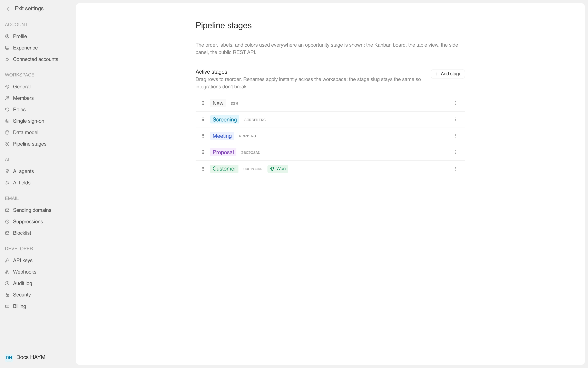Image resolution: width=588 pixels, height=368 pixels.
Task: Click the Pipeline stages page heading
Action: tap(224, 26)
